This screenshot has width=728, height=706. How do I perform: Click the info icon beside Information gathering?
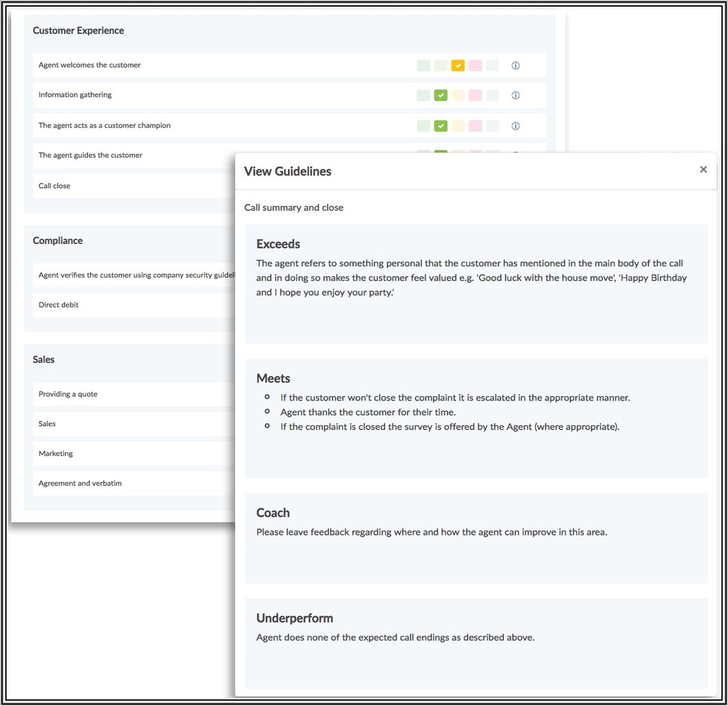[516, 95]
